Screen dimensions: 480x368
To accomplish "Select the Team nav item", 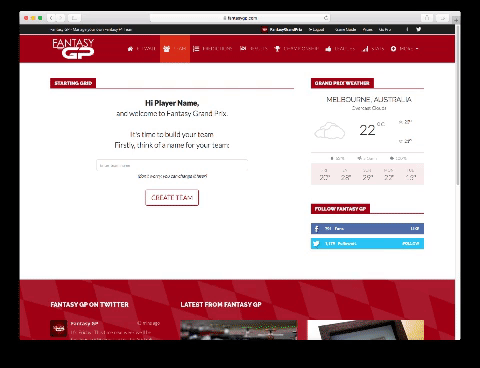I will (175, 49).
